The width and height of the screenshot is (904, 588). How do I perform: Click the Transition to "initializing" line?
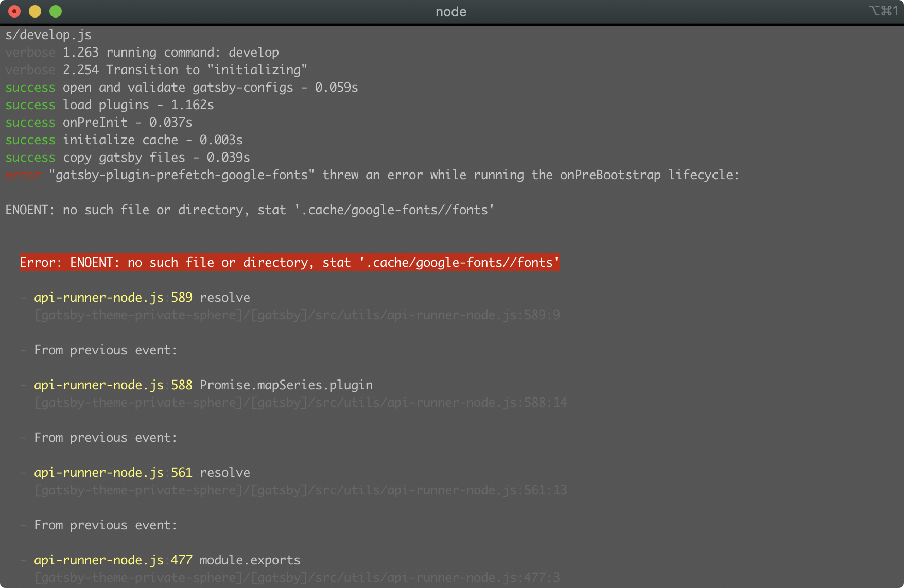[x=157, y=70]
